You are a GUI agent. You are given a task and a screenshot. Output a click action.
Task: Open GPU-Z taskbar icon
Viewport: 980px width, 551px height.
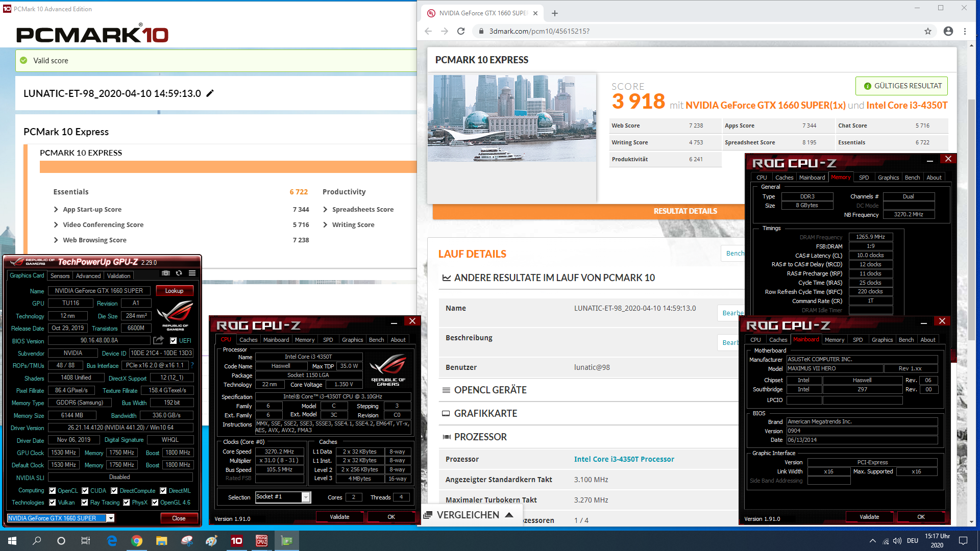[286, 541]
